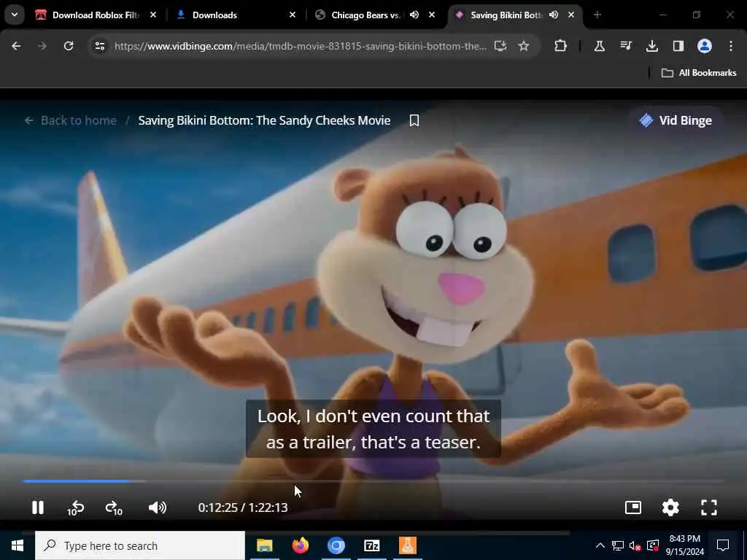The height and width of the screenshot is (560, 747).
Task: Click the Vid Binge logo button
Action: click(676, 120)
